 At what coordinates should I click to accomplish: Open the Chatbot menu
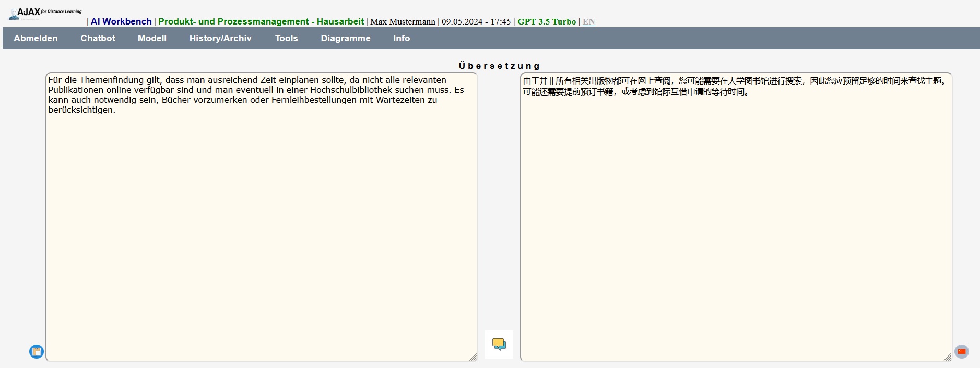[98, 38]
